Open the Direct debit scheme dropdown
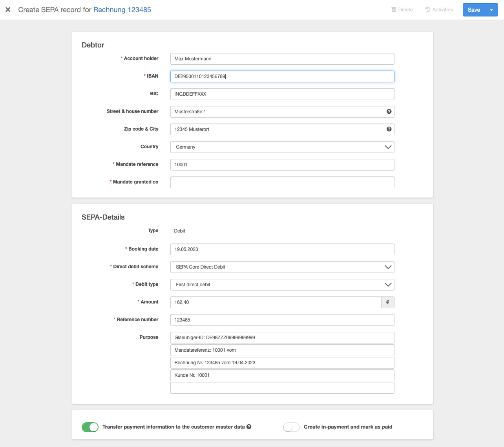The image size is (504, 447). tap(282, 267)
